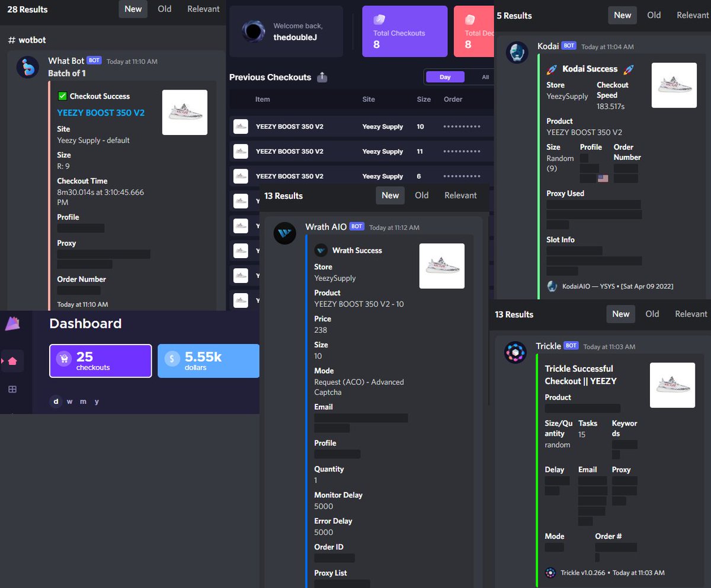Select the 'y' year range in Dashboard
This screenshot has width=711, height=588.
coord(97,401)
